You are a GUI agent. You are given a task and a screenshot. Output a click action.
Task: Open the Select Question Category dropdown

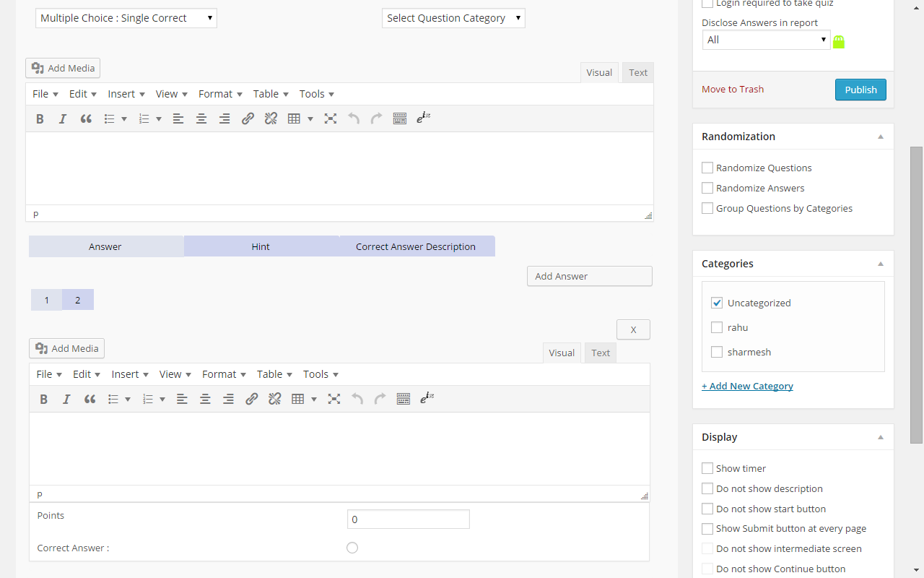click(453, 18)
